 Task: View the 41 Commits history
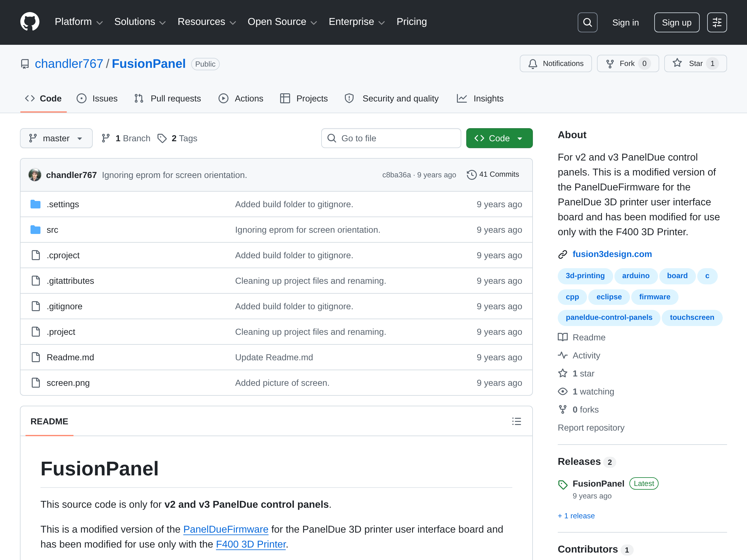(x=493, y=175)
